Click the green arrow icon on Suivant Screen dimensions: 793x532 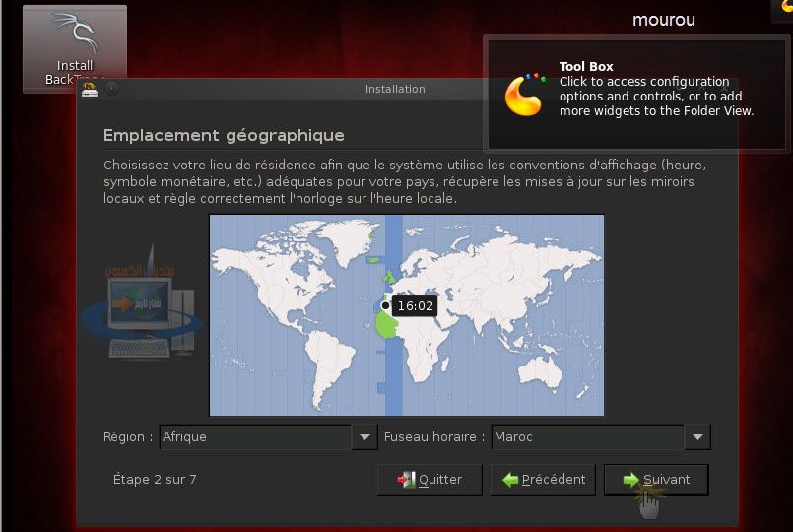[630, 480]
